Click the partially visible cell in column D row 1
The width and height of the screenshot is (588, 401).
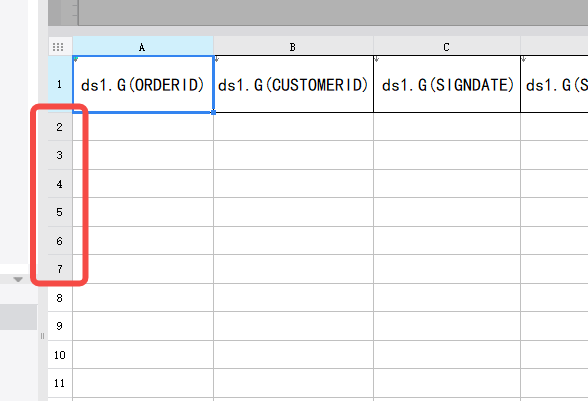[x=554, y=84]
